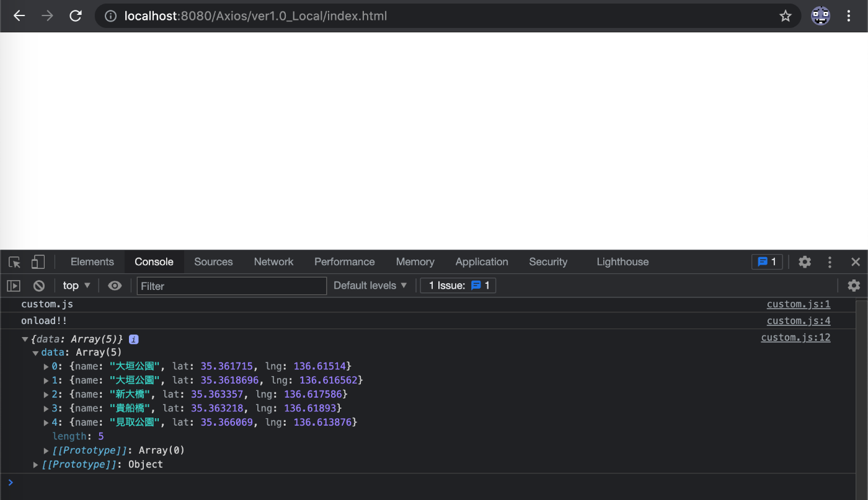This screenshot has height=500, width=868.
Task: Switch to the Performance tab
Action: pos(344,262)
